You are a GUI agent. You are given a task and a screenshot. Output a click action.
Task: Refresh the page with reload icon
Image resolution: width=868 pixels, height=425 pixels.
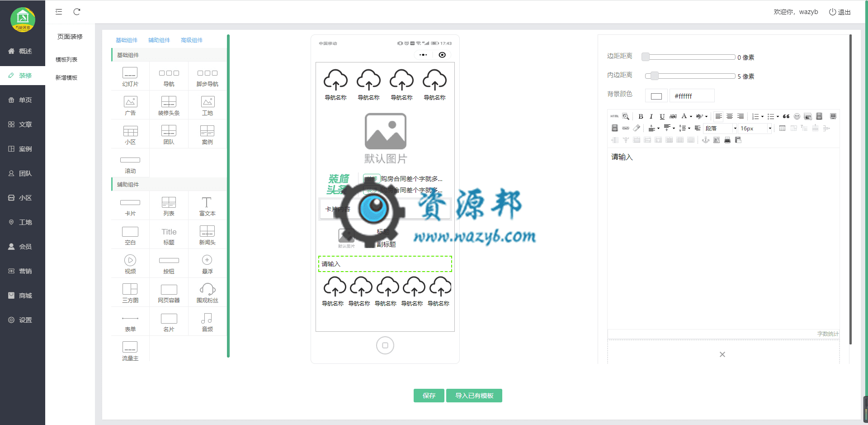click(x=77, y=12)
